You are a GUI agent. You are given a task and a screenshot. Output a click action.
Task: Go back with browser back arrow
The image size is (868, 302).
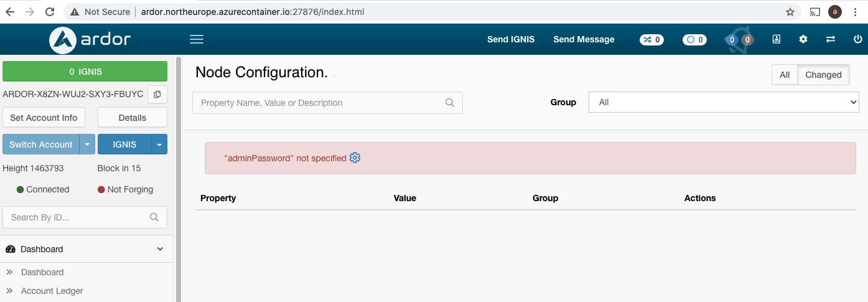[10, 12]
